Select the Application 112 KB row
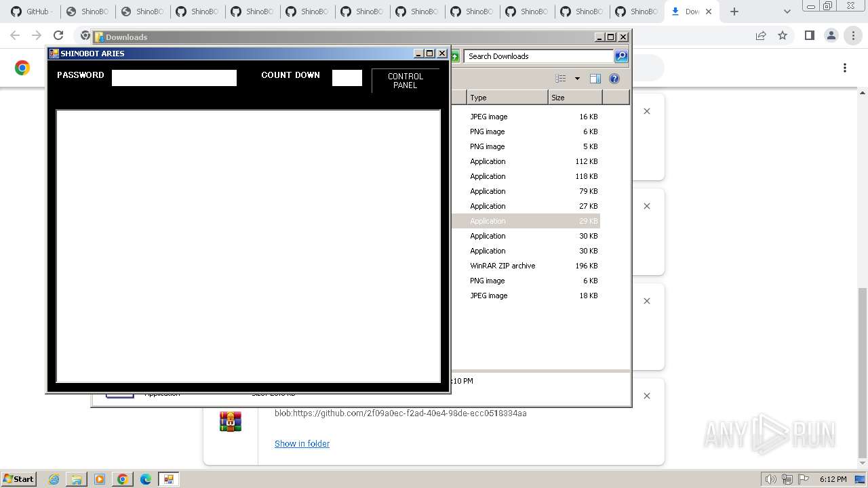Screen dimensions: 868x488 [526, 161]
